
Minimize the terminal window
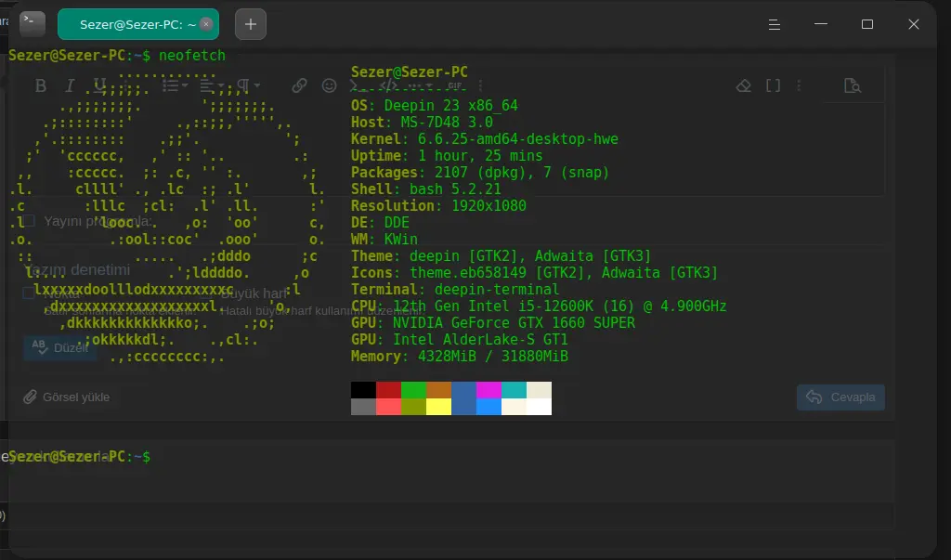point(821,24)
